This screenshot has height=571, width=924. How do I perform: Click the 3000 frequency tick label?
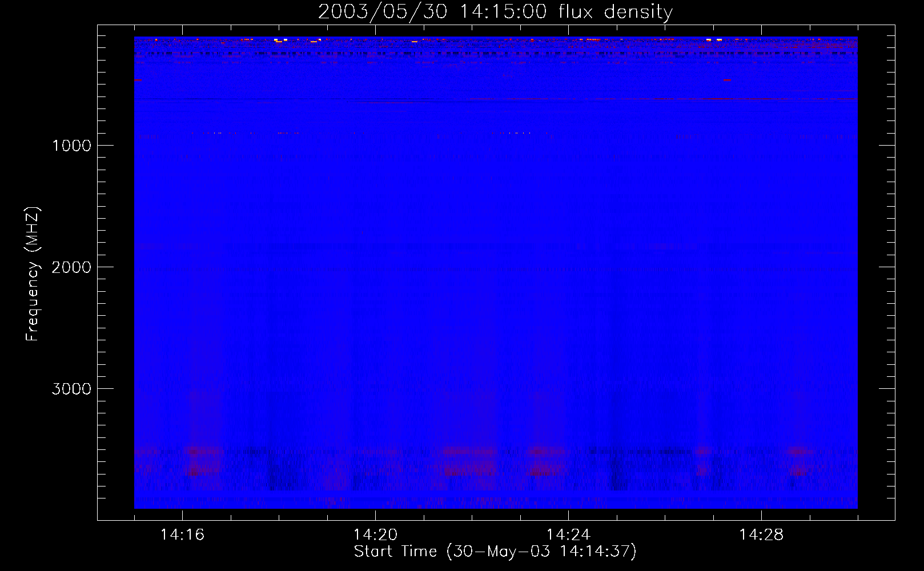click(71, 389)
